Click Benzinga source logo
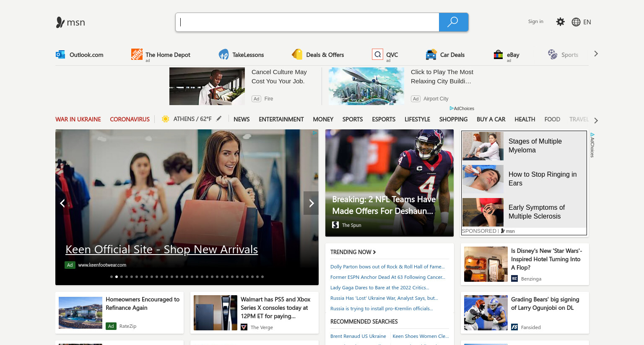Image resolution: width=644 pixels, height=345 pixels. click(514, 278)
